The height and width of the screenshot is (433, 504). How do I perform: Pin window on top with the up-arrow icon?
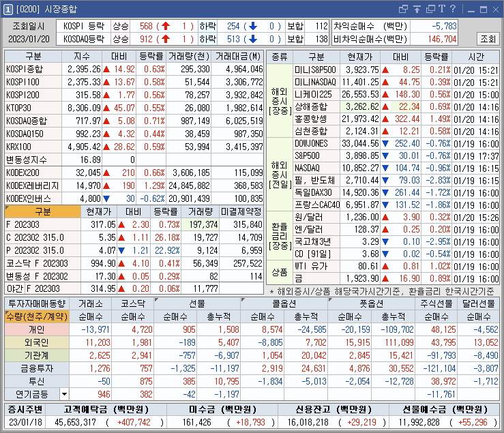pos(417,9)
